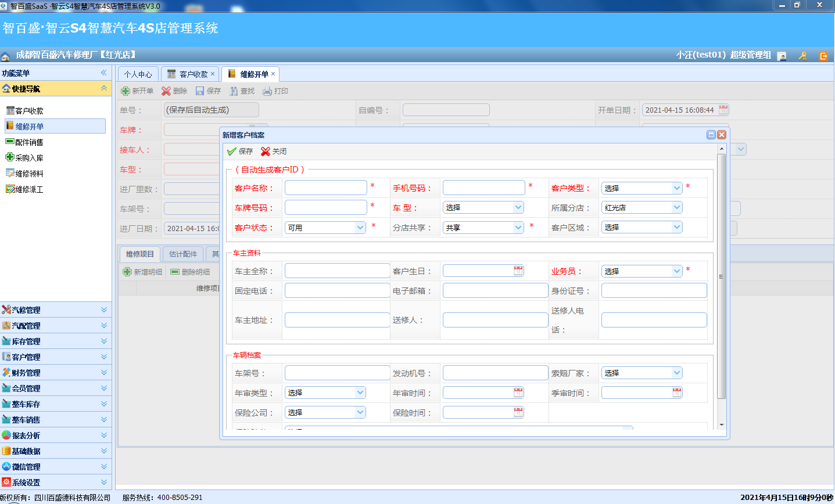Click 新开单 toolbar button

[137, 91]
